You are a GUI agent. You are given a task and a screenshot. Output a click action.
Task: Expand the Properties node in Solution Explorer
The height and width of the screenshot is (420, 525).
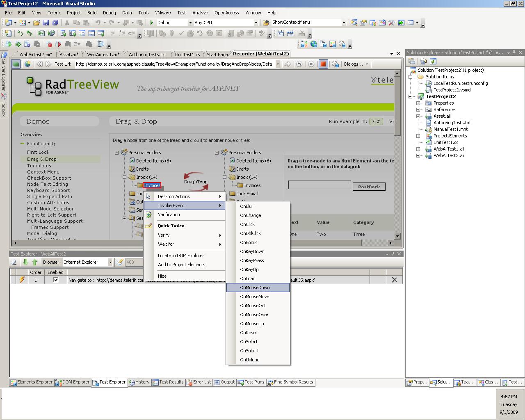click(418, 103)
